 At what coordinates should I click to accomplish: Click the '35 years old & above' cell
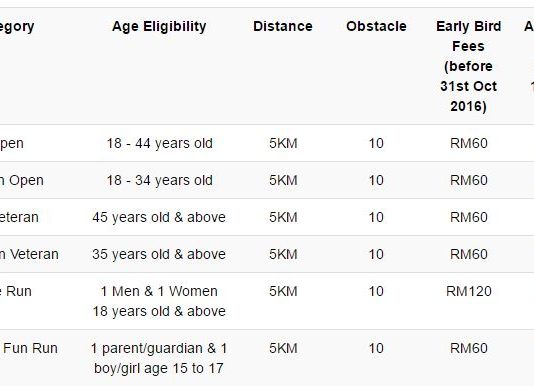159,254
